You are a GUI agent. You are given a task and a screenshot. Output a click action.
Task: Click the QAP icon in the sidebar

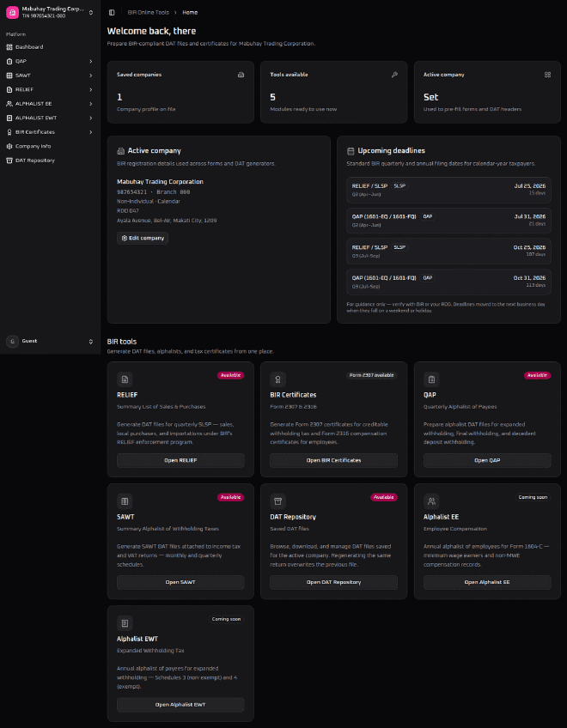coord(9,61)
